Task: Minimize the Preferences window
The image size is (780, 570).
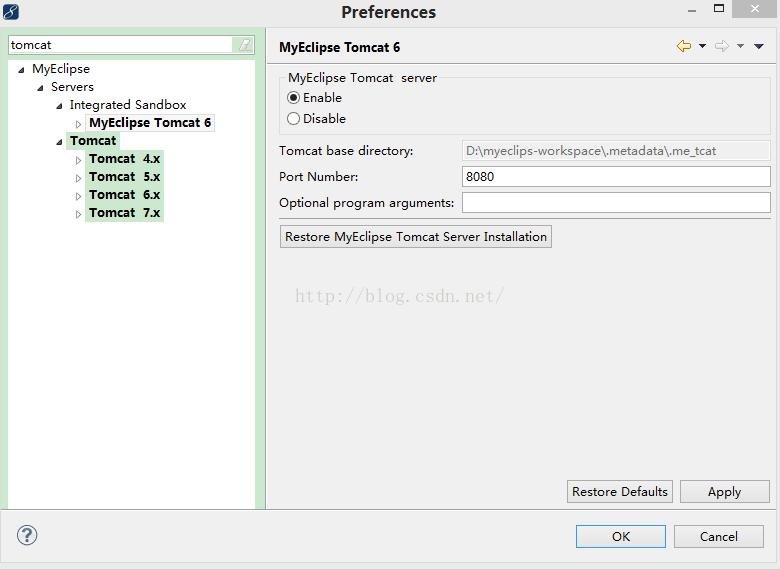Action: [x=692, y=10]
